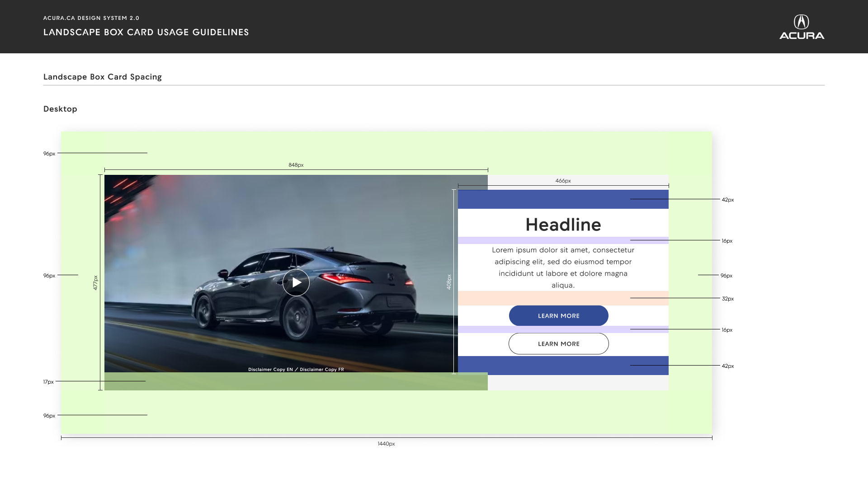Click the outlined white LEARN MORE button

point(559,344)
